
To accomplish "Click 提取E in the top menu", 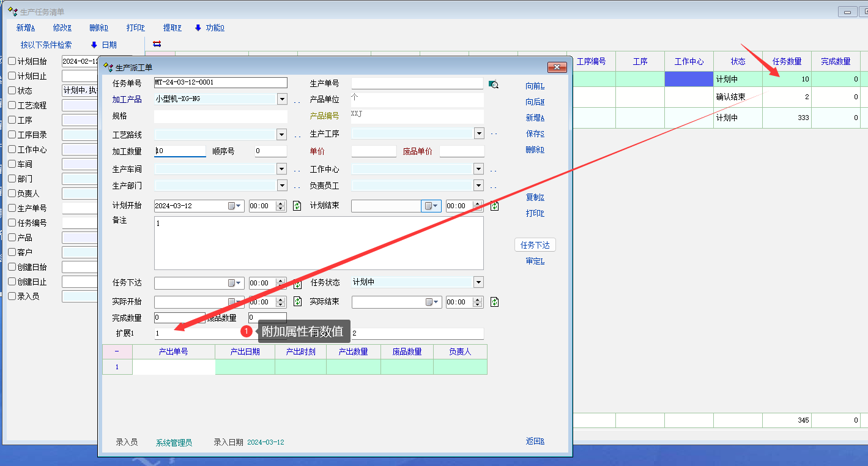I will [x=172, y=28].
